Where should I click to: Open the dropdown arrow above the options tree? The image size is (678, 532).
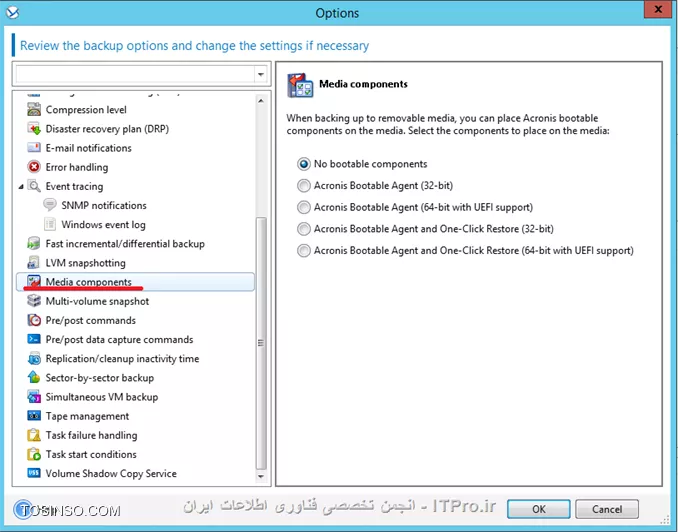pyautogui.click(x=260, y=74)
